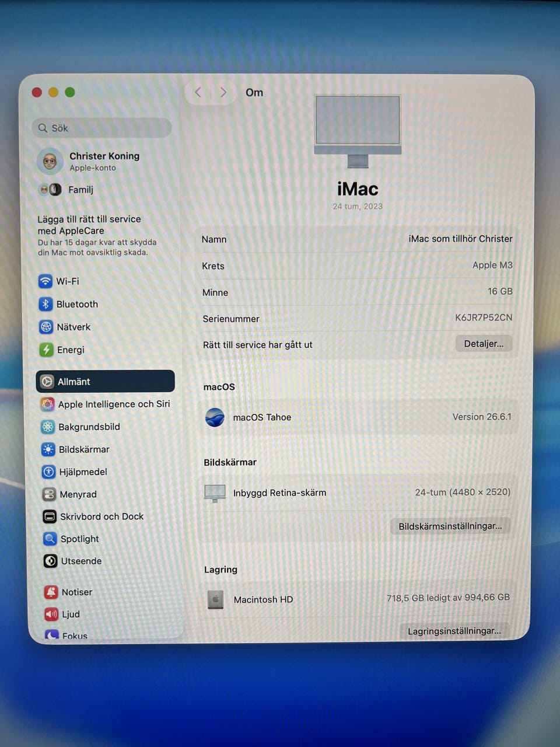This screenshot has height=747, width=560.
Task: Open the Menyrad icon
Action: coord(49,494)
